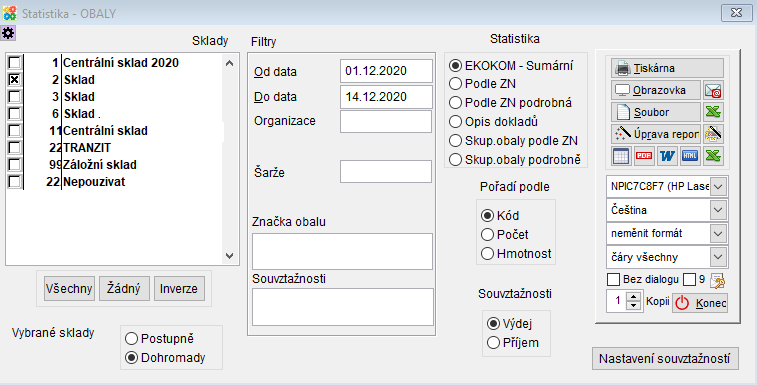Send report by email envelope icon
Screen dimensions: 757x385
pyautogui.click(x=713, y=90)
